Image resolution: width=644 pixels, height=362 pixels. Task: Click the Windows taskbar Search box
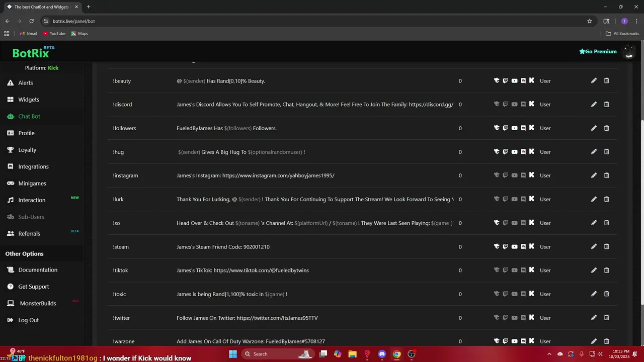pyautogui.click(x=278, y=354)
